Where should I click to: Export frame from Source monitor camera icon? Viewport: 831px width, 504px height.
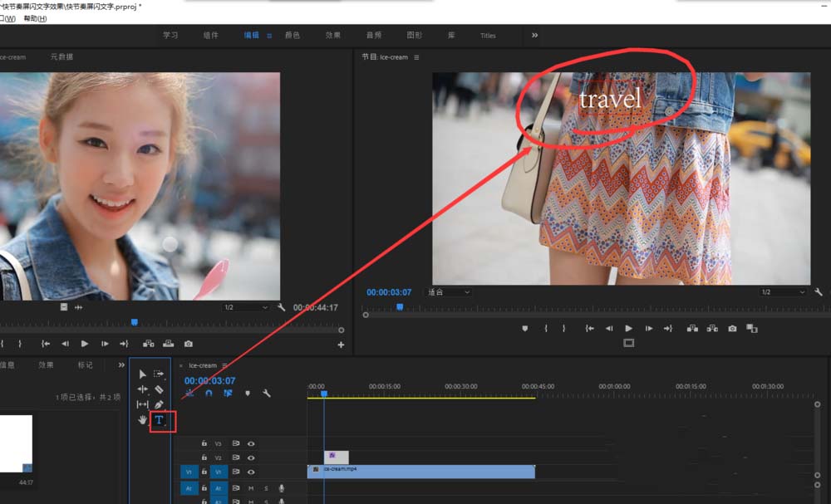click(188, 344)
